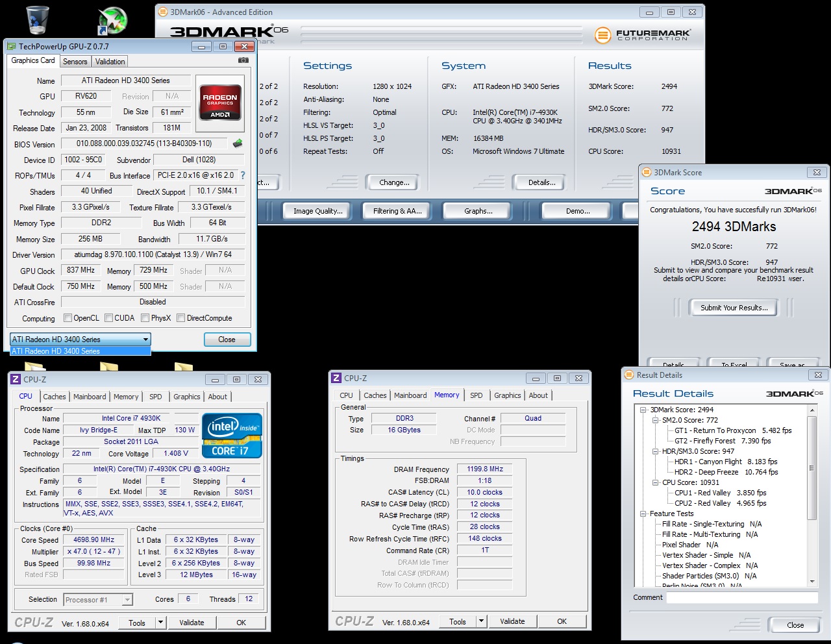The width and height of the screenshot is (831, 644).
Task: Click the 2494 3DMarks score text
Action: pyautogui.click(x=734, y=227)
